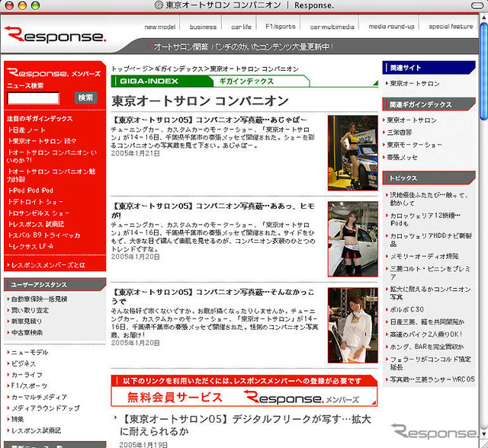This screenshot has width=488, height=448.
Task: Click the 検索 search button
Action: click(85, 98)
